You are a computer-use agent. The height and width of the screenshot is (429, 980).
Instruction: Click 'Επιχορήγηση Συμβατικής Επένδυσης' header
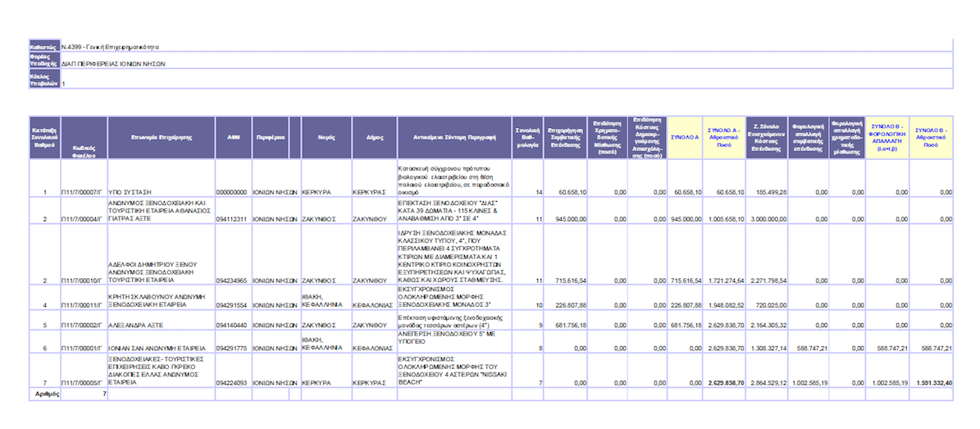click(566, 136)
